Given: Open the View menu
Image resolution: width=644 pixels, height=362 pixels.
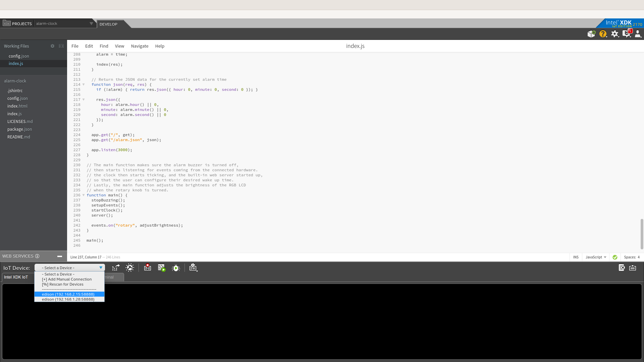Looking at the screenshot, I should (119, 46).
